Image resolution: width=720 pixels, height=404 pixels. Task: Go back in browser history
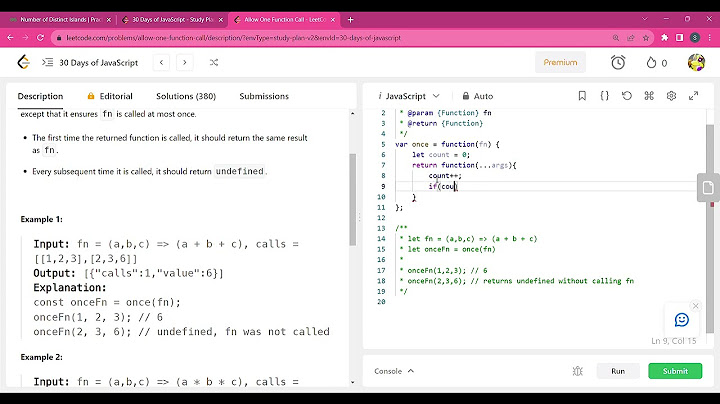pos(10,38)
